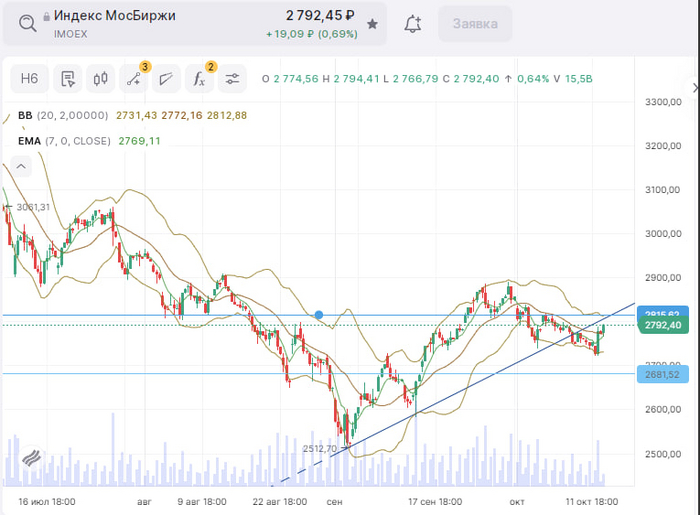The image size is (700, 515).
Task: Open the instrument search magnifier icon
Action: coord(28,23)
